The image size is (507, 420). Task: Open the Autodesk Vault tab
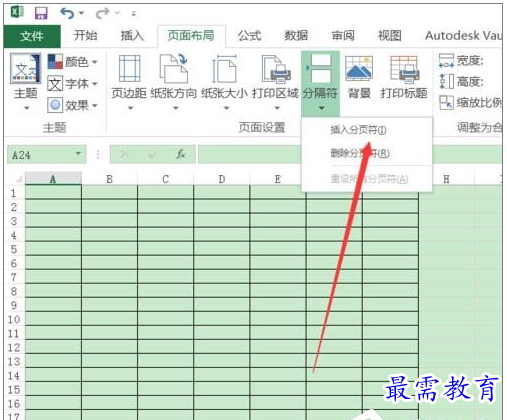[463, 35]
